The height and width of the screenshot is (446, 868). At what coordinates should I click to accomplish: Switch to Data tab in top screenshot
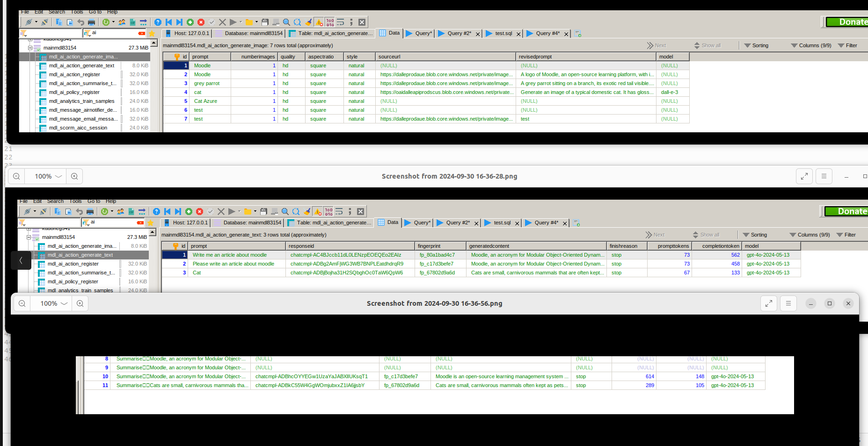tap(389, 33)
